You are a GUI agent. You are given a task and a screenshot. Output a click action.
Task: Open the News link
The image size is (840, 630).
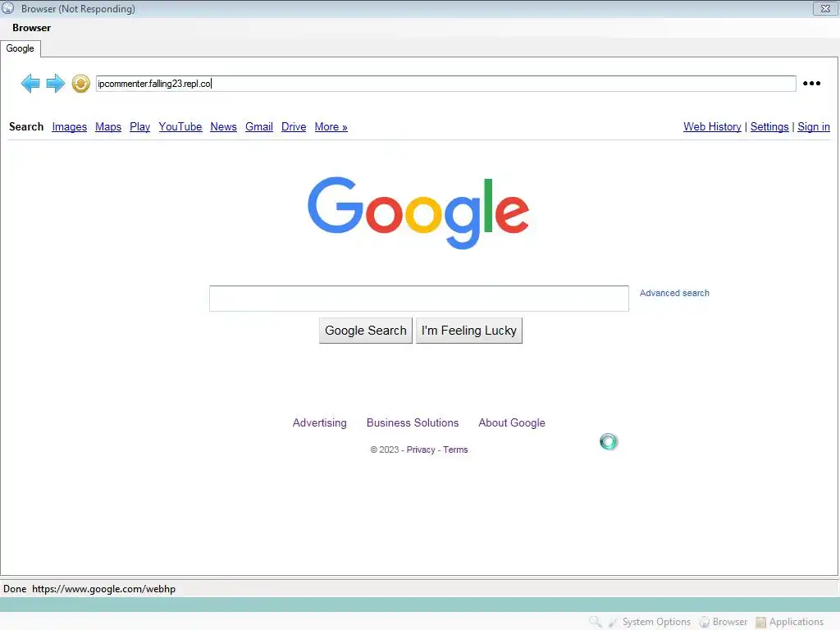pos(223,127)
